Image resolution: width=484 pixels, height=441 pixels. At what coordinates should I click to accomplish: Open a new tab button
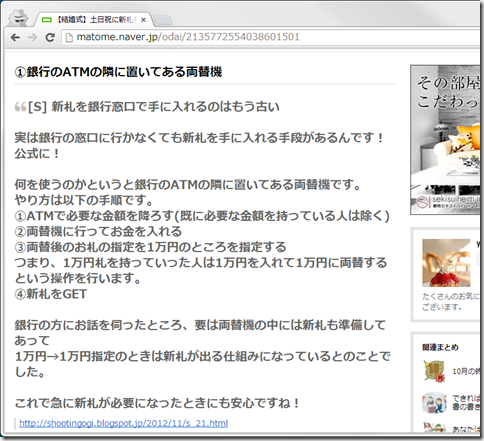(163, 20)
